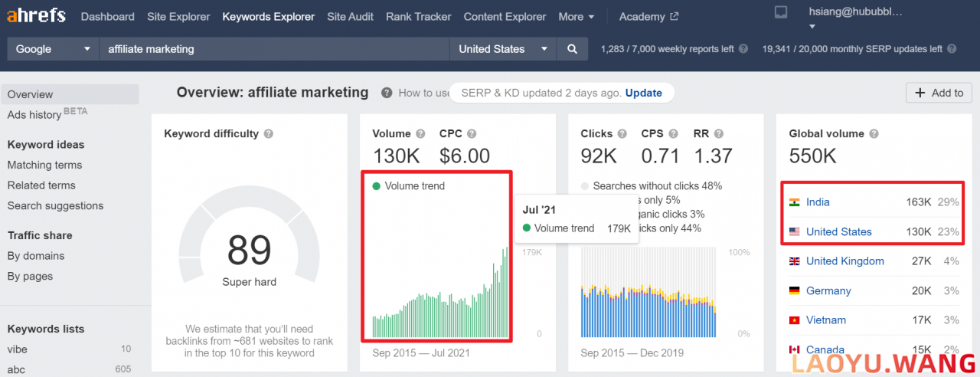Viewport: 980px width, 377px height.
Task: Click the United States flag icon
Action: click(795, 231)
